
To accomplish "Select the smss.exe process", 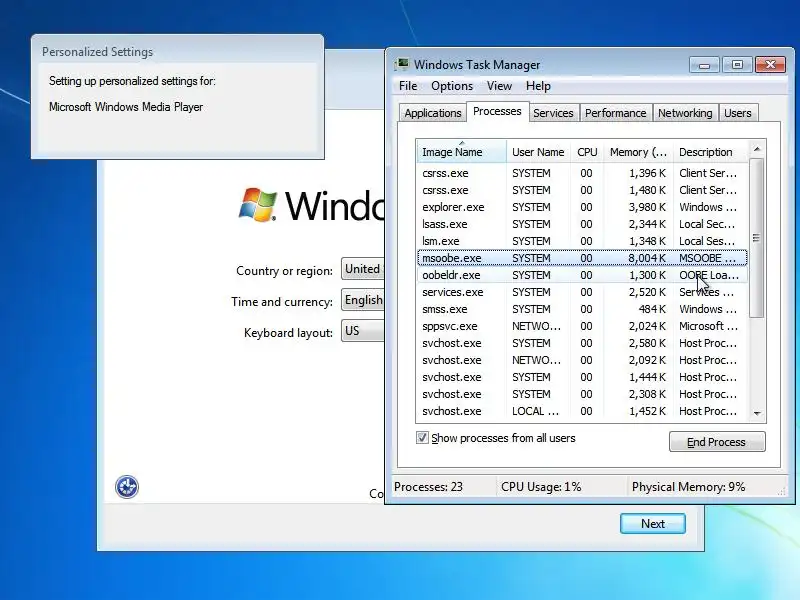I will point(582,309).
